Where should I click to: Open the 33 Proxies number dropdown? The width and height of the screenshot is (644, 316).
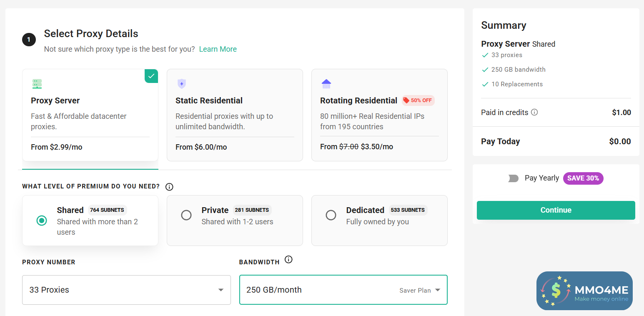pyautogui.click(x=126, y=290)
